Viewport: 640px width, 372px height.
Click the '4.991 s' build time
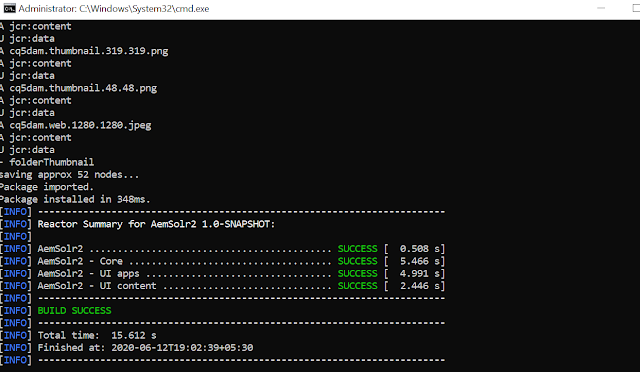(420, 274)
